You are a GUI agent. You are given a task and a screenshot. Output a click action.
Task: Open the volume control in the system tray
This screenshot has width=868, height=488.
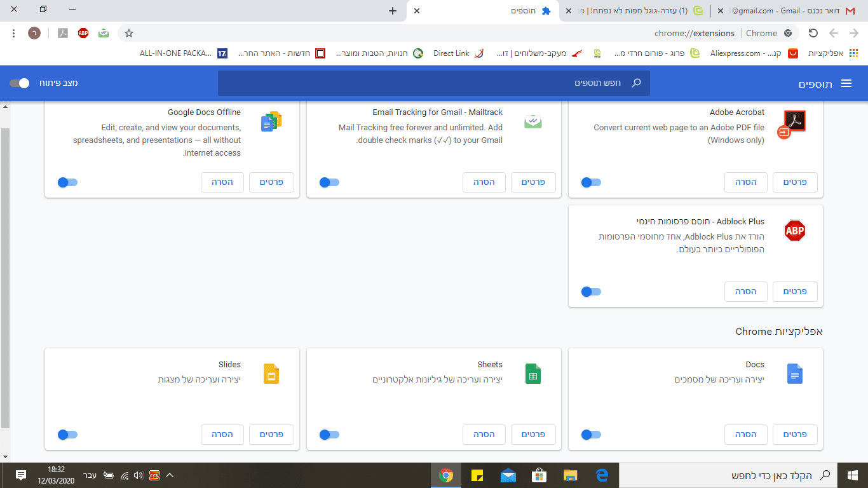139,475
